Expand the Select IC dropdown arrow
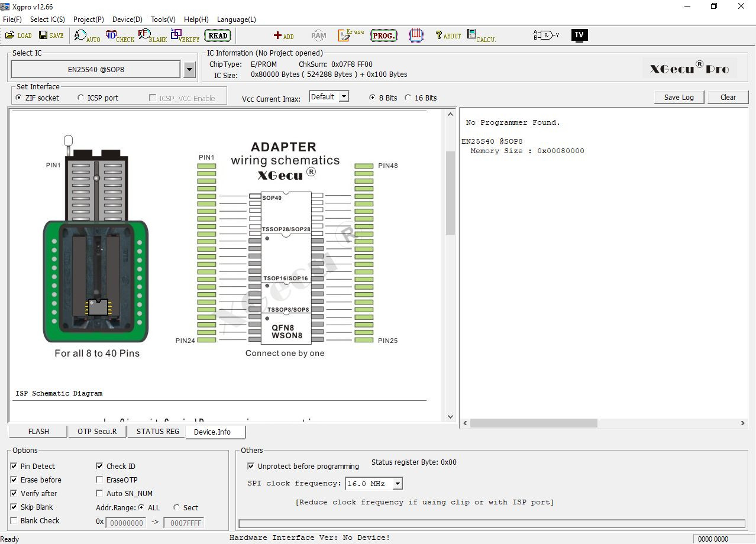This screenshot has height=544, width=756. pyautogui.click(x=189, y=70)
